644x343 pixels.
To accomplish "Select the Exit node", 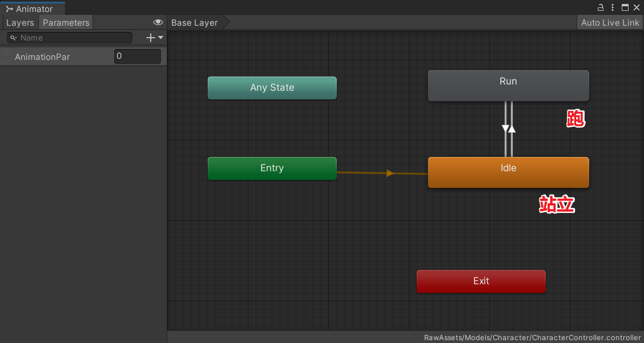I will (x=481, y=281).
